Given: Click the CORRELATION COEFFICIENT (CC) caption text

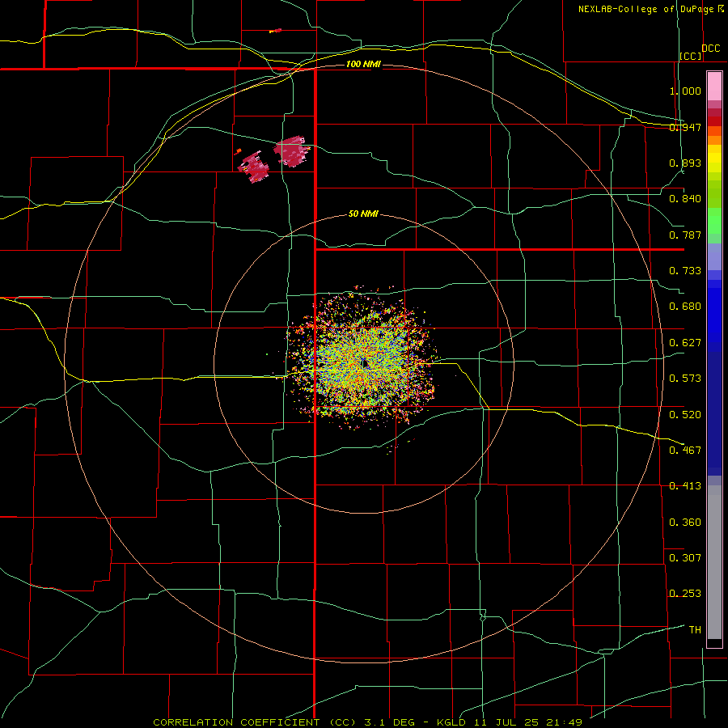Looking at the screenshot, I should 255,722.
